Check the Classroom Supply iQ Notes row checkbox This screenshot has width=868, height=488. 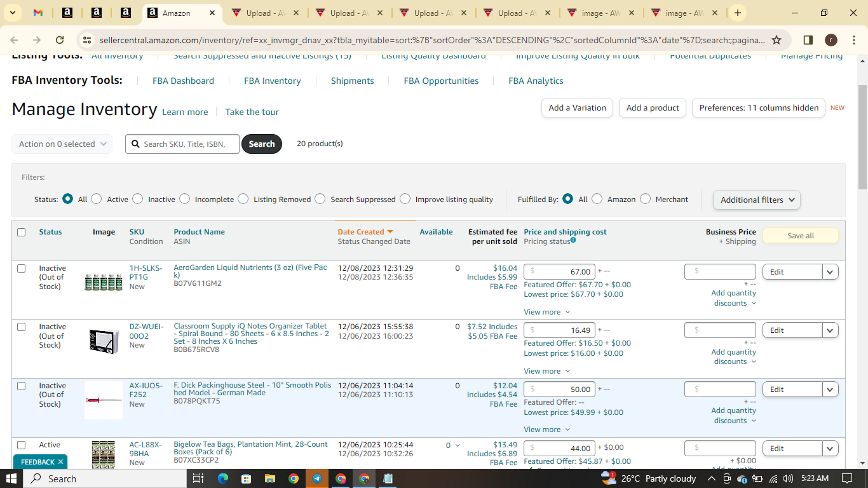point(21,327)
